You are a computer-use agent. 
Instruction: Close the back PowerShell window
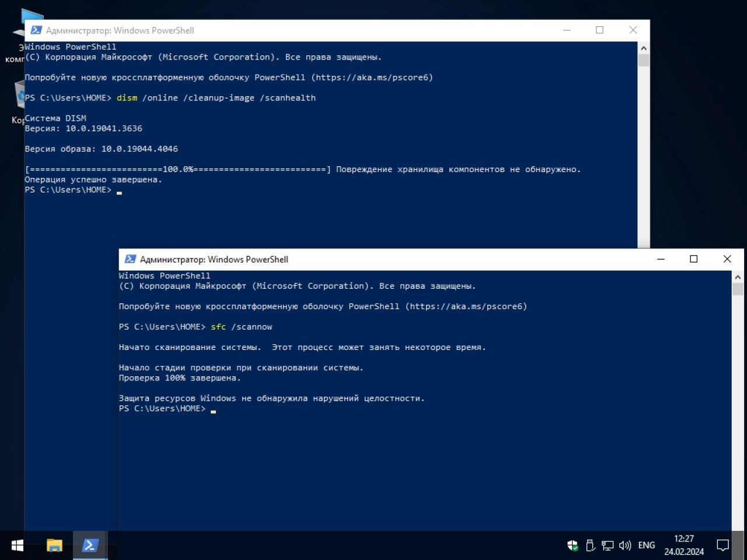(633, 30)
